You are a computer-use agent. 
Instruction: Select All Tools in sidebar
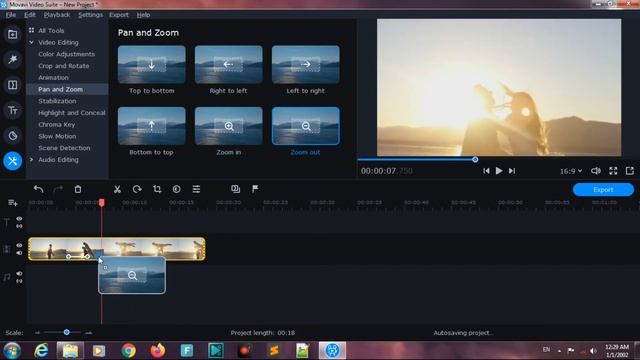[51, 31]
